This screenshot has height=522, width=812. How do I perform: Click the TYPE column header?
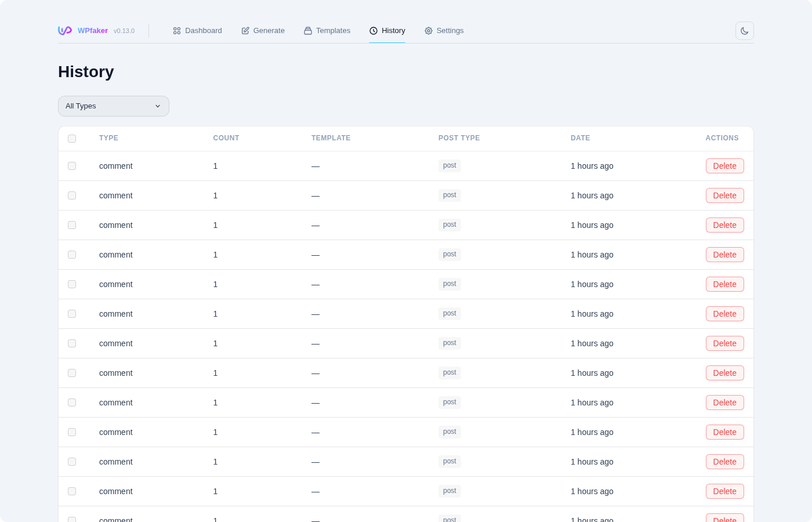point(108,138)
